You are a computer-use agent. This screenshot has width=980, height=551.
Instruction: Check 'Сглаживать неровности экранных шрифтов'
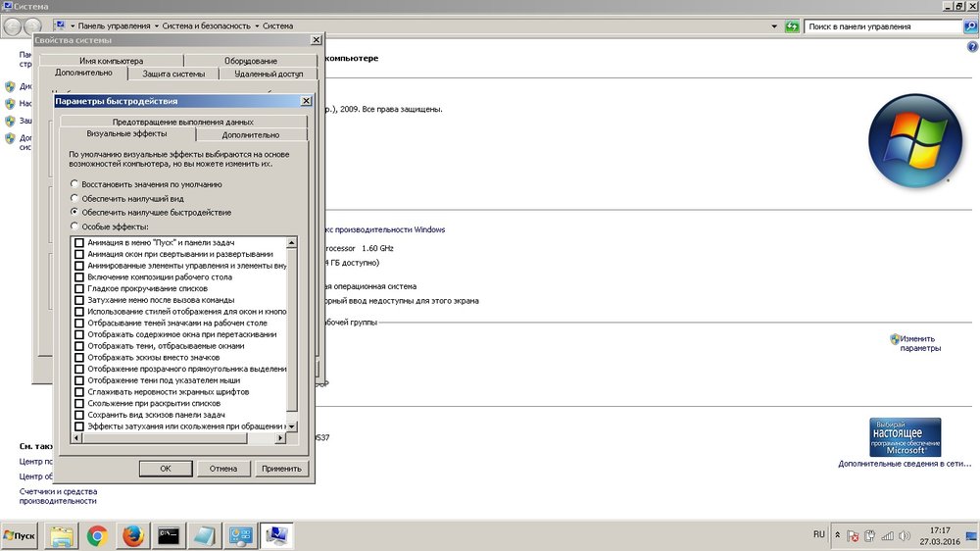[79, 391]
